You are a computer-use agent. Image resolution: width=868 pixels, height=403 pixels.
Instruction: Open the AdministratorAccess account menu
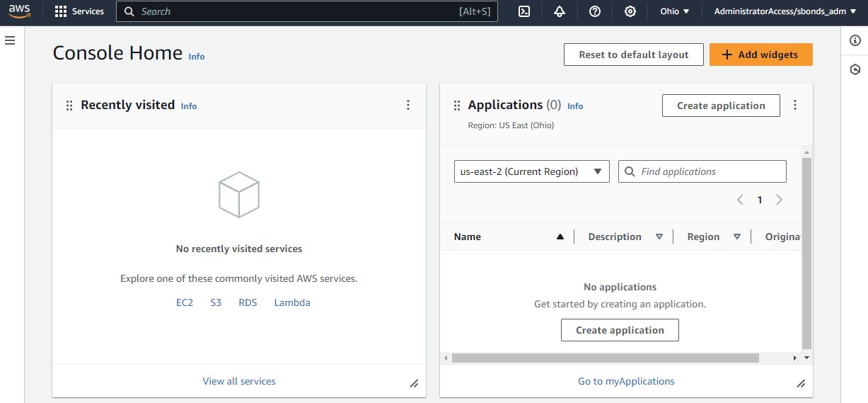785,11
